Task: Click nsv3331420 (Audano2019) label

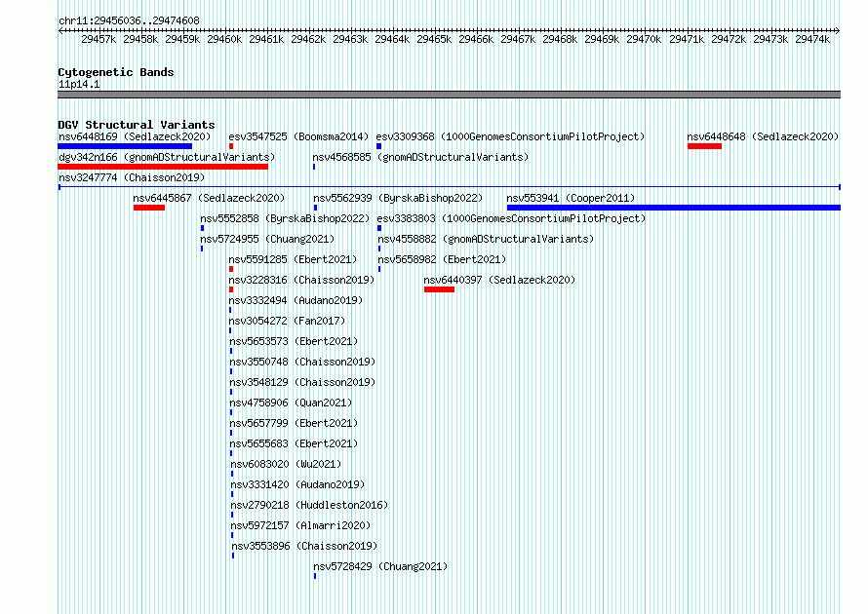Action: [297, 484]
